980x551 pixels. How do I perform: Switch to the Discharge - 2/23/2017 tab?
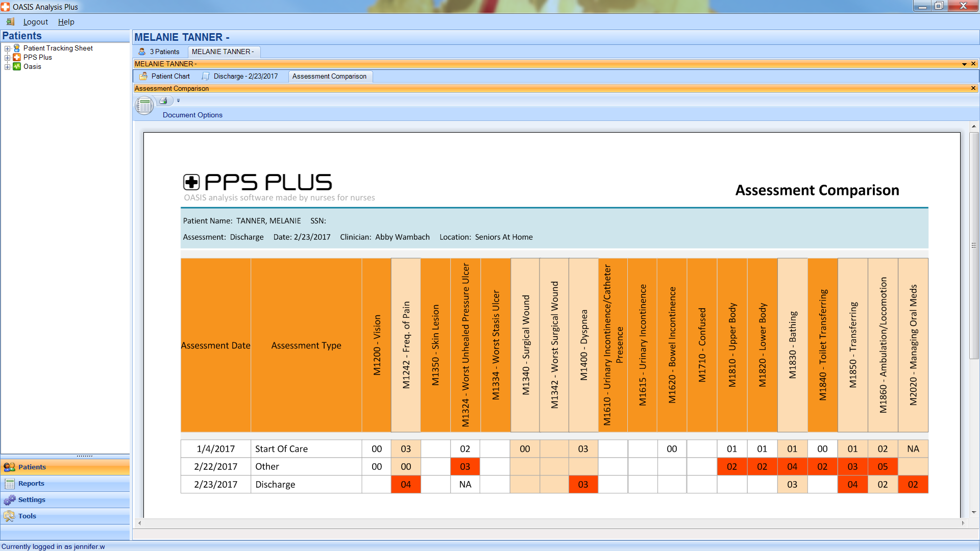coord(246,76)
